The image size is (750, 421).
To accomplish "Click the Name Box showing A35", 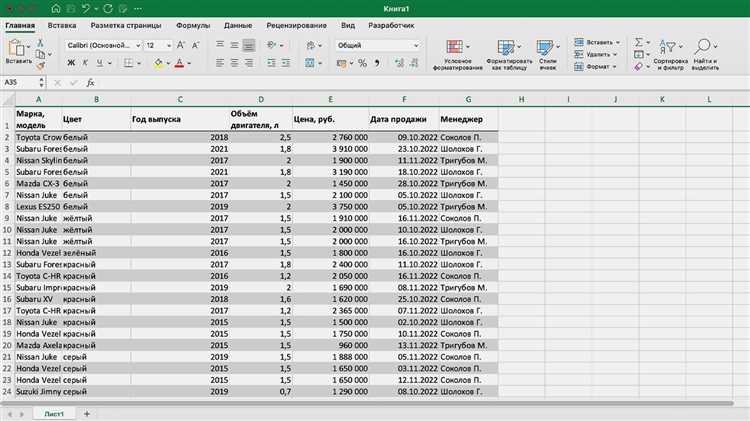I will click(x=20, y=83).
